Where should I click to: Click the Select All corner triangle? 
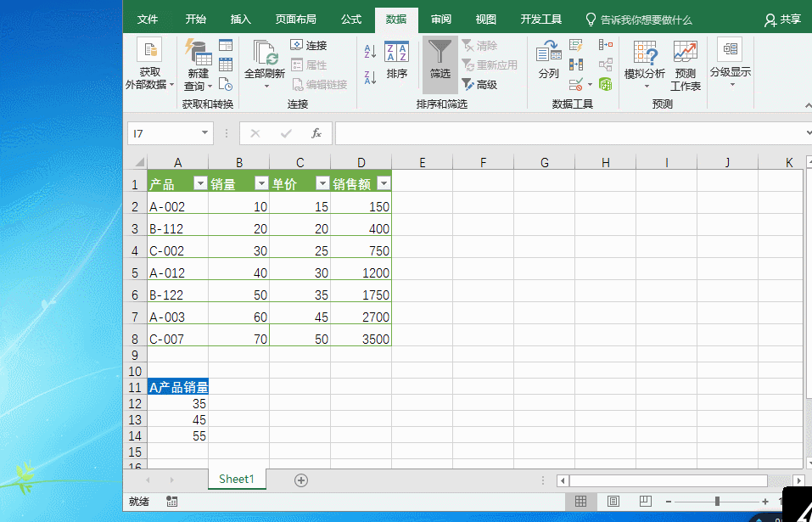139,163
